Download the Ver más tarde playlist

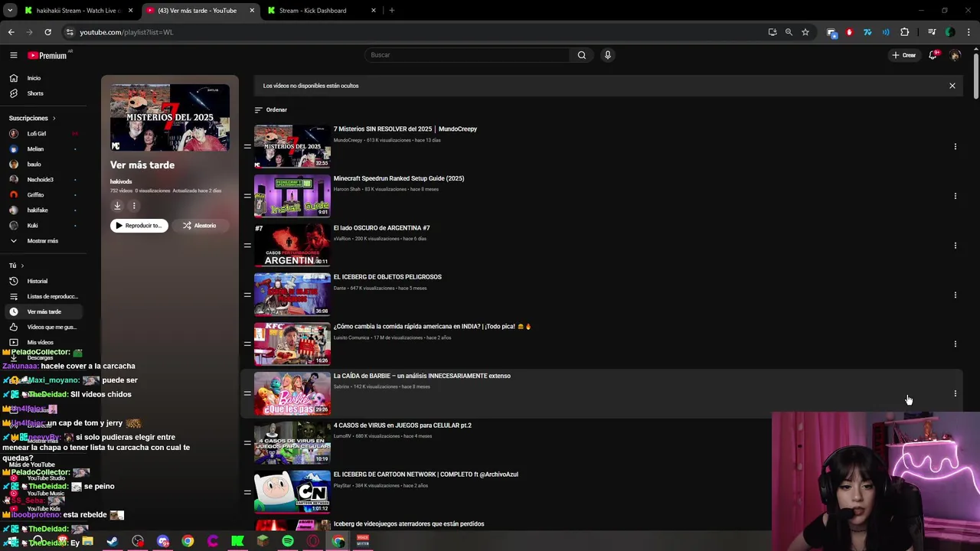coord(117,206)
